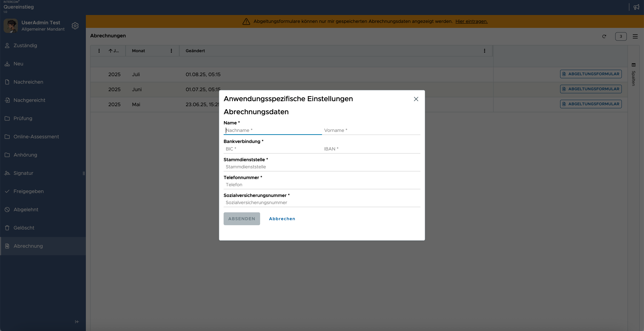Image resolution: width=644 pixels, height=331 pixels.
Task: Click the UserAdmin Test avatar
Action: point(11,26)
